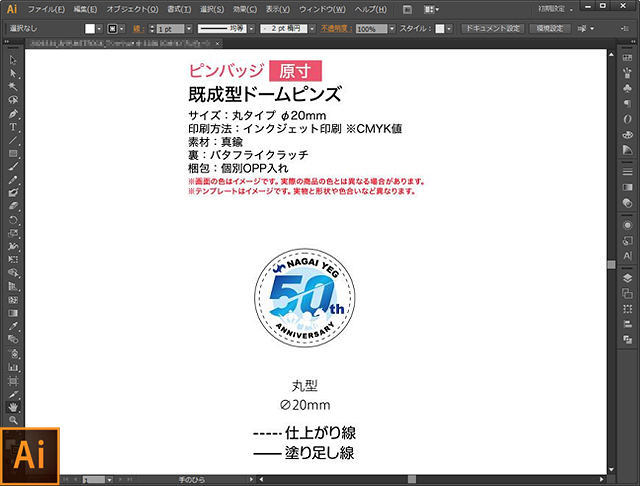Select the Zoom magnifier tool
The height and width of the screenshot is (486, 640).
(x=13, y=420)
